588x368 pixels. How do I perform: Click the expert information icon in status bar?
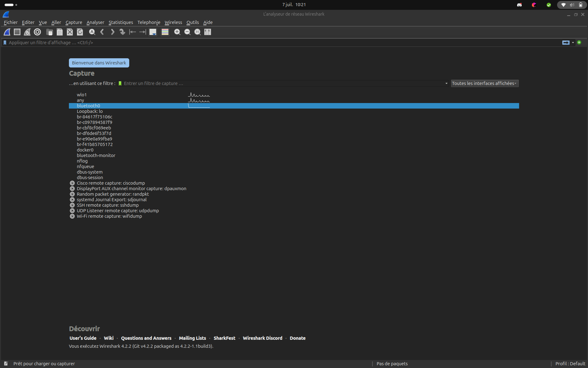pos(6,363)
